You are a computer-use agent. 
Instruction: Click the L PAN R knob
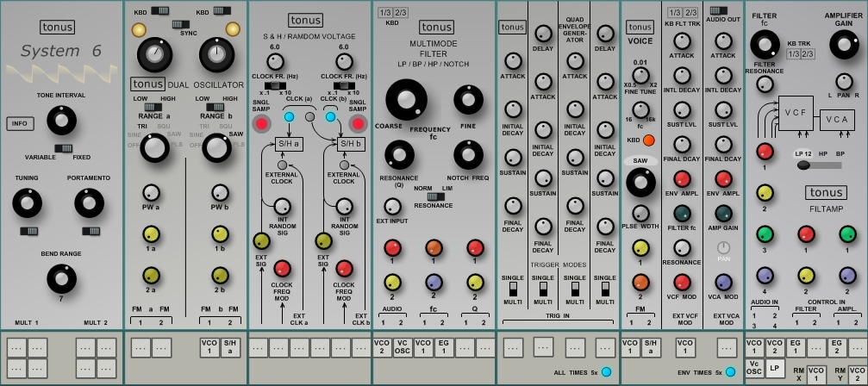(x=844, y=82)
